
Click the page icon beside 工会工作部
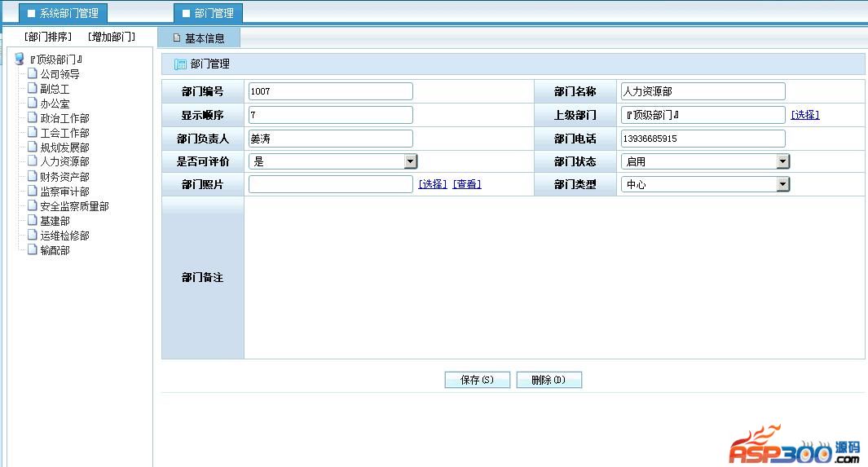pos(33,132)
